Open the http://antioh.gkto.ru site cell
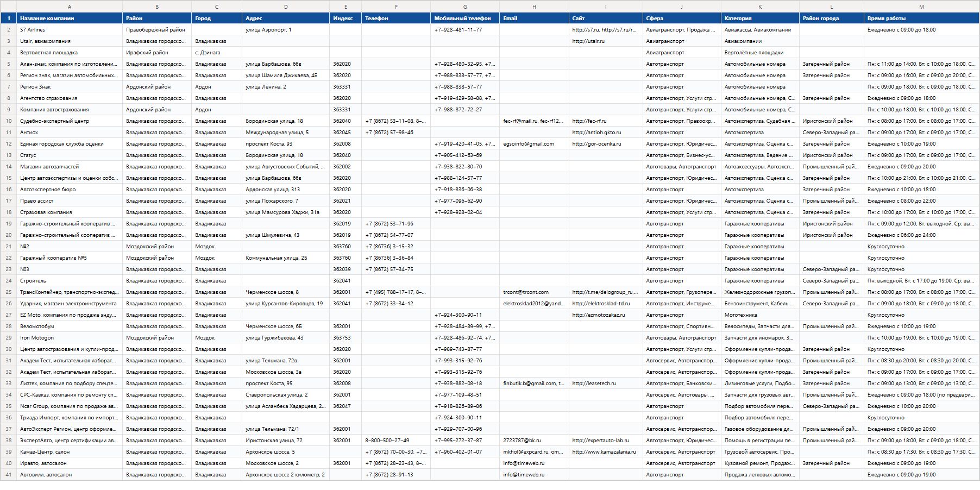The image size is (980, 490). coord(606,133)
